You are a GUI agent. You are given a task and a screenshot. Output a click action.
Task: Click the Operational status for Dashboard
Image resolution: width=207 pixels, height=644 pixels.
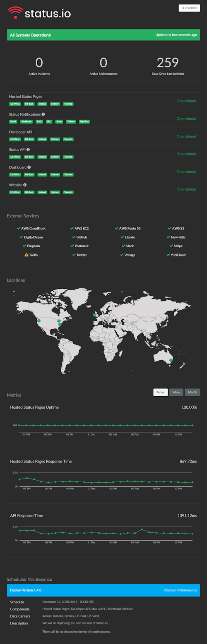pyautogui.click(x=186, y=172)
